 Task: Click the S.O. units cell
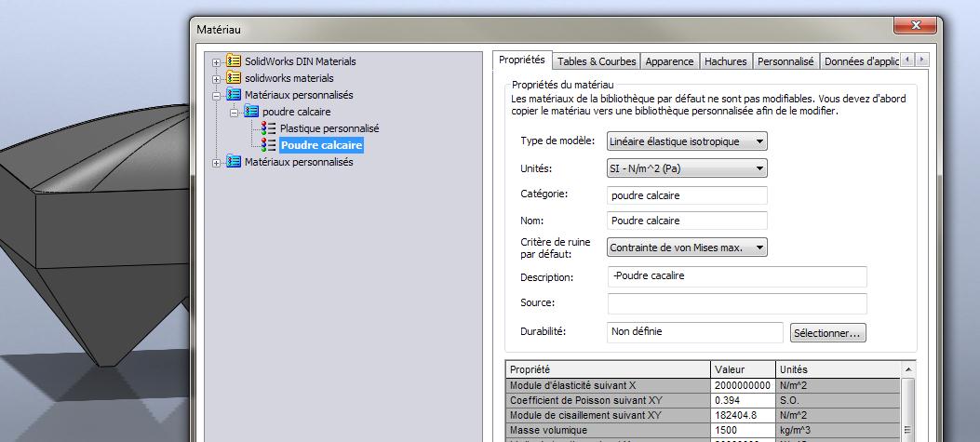838,401
